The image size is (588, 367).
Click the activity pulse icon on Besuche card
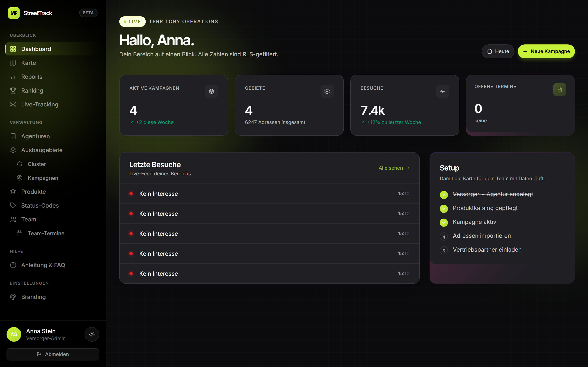coord(442,91)
